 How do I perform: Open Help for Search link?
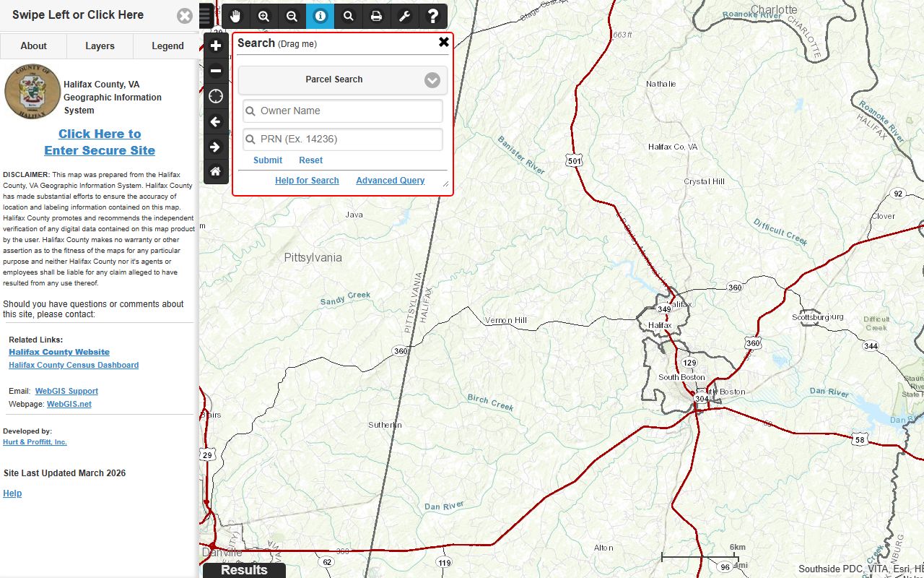pyautogui.click(x=307, y=181)
